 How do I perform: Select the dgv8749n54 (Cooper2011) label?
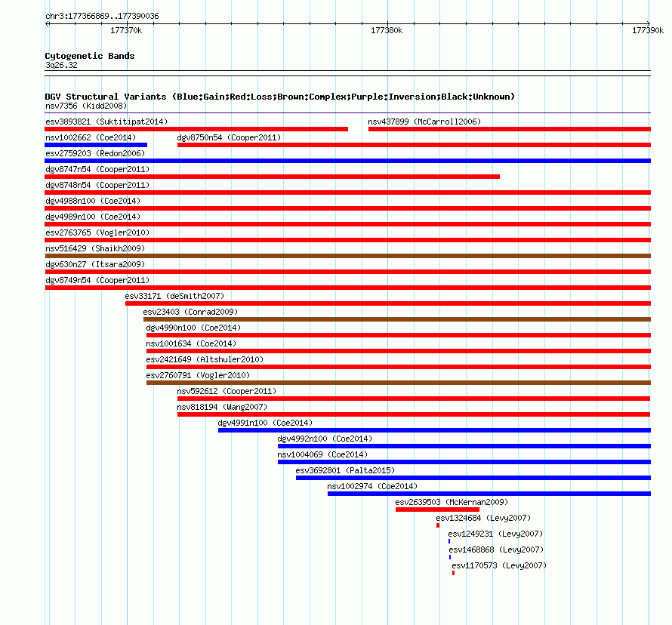point(97,280)
